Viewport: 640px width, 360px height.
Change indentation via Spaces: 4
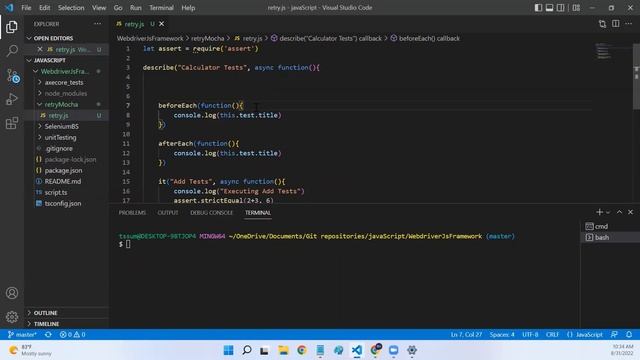pos(502,334)
